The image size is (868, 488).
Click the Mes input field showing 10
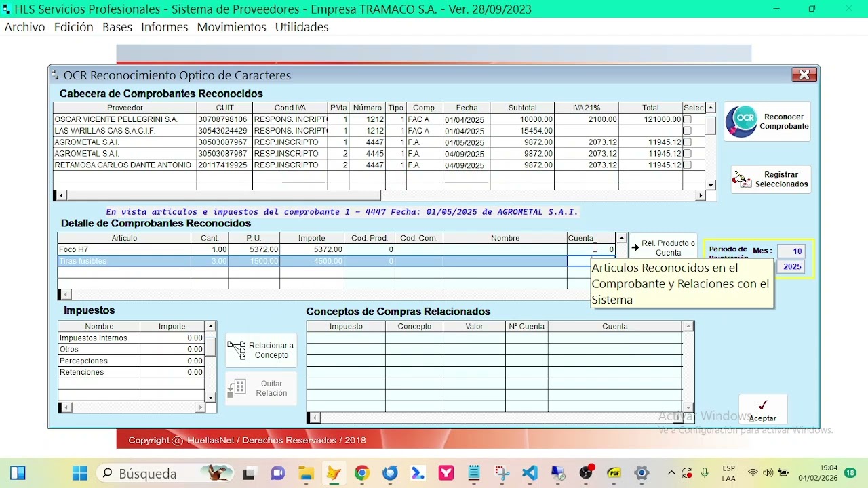(x=791, y=251)
